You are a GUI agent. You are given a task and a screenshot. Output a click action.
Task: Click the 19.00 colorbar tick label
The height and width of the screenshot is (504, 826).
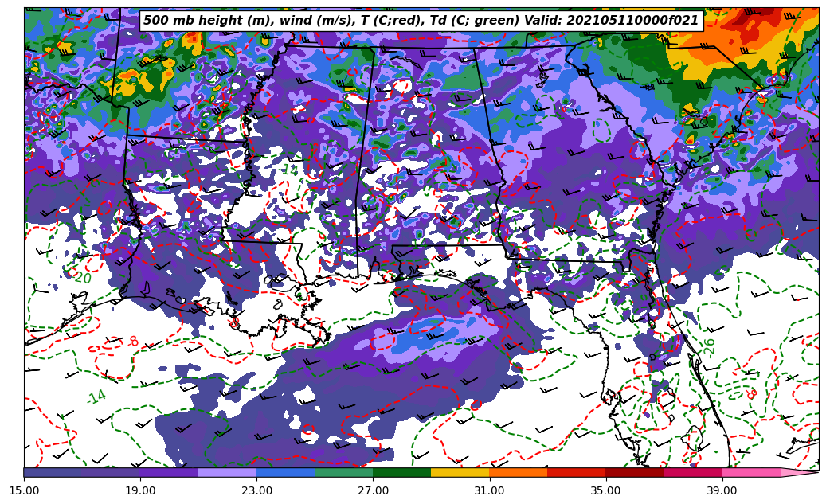tap(140, 490)
